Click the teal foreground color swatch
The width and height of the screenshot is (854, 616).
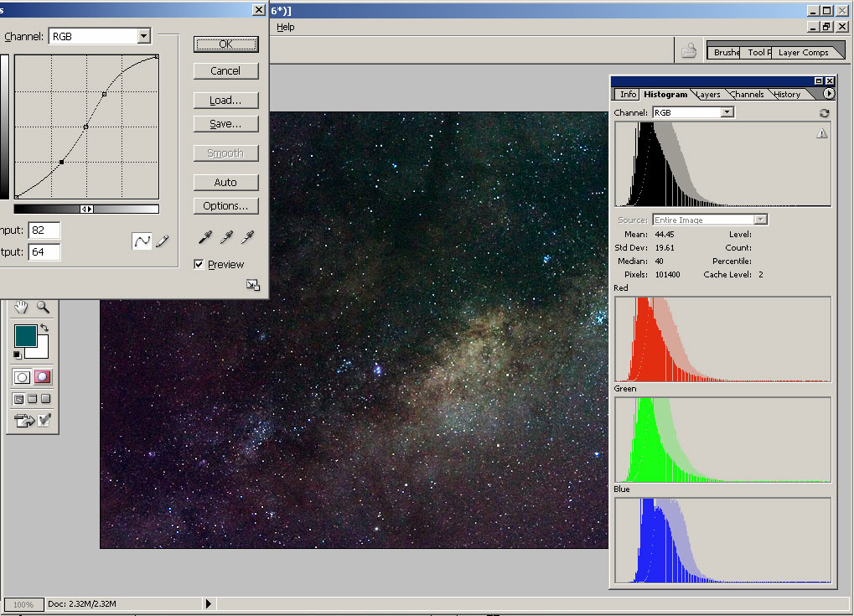click(25, 337)
